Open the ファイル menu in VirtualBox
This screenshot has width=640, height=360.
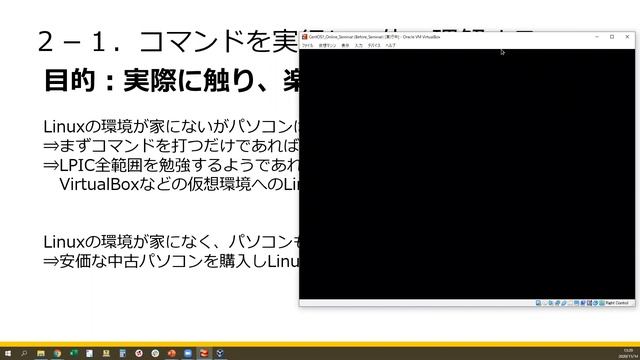(x=307, y=45)
